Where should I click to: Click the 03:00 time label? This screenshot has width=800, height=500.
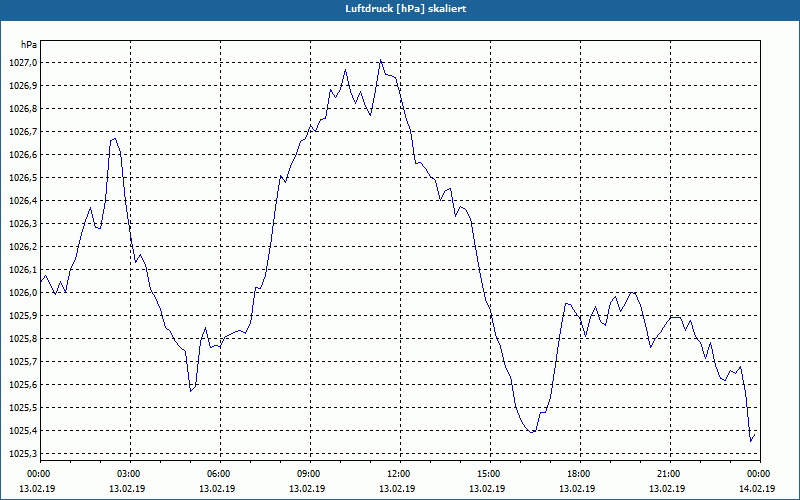131,474
